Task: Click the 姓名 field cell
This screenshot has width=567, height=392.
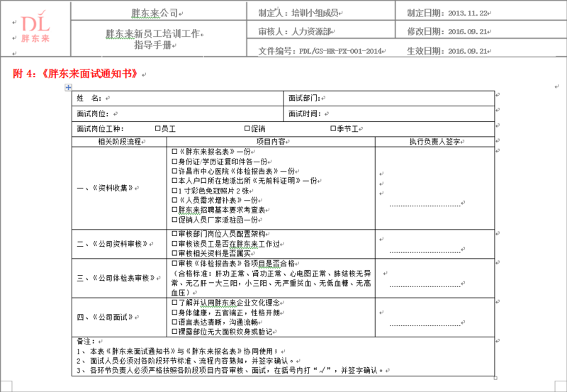Action: click(x=178, y=99)
